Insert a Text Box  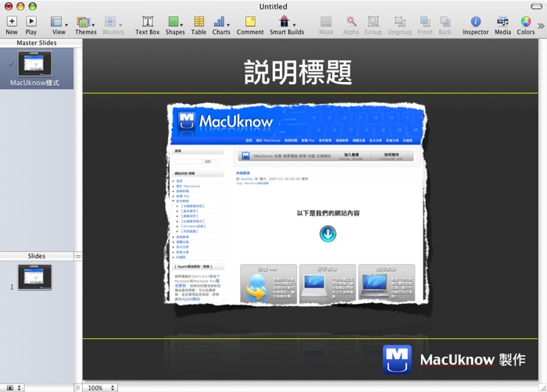point(147,26)
